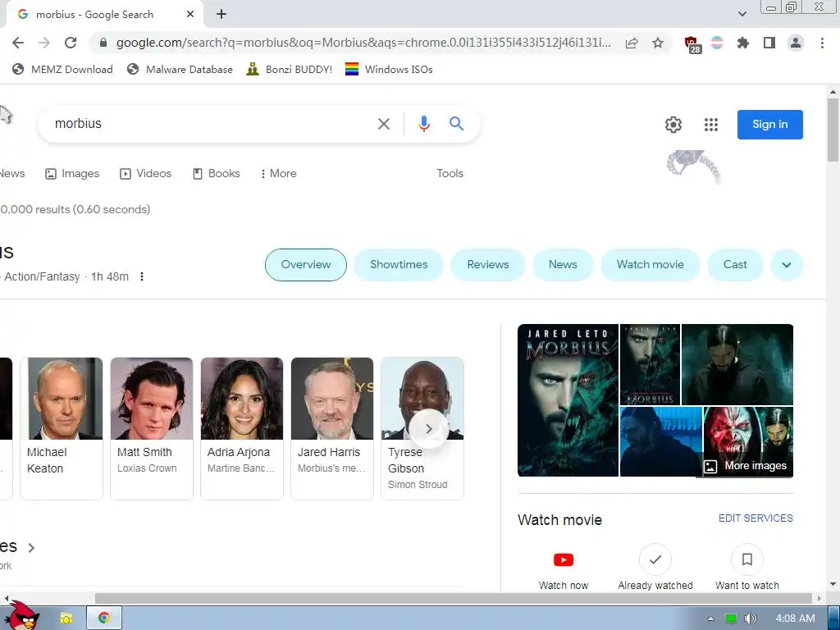Bookmark this page with the star icon

click(658, 43)
